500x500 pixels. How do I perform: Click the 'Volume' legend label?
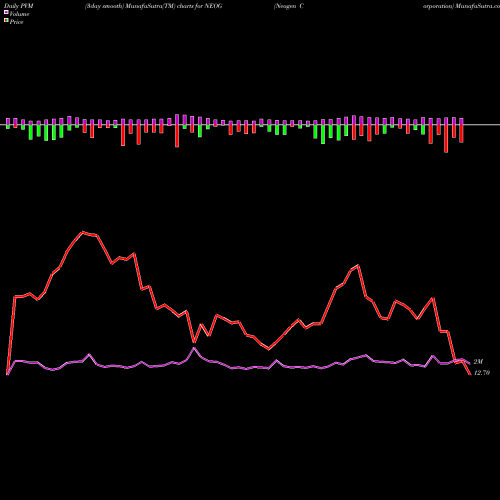[x=19, y=14]
